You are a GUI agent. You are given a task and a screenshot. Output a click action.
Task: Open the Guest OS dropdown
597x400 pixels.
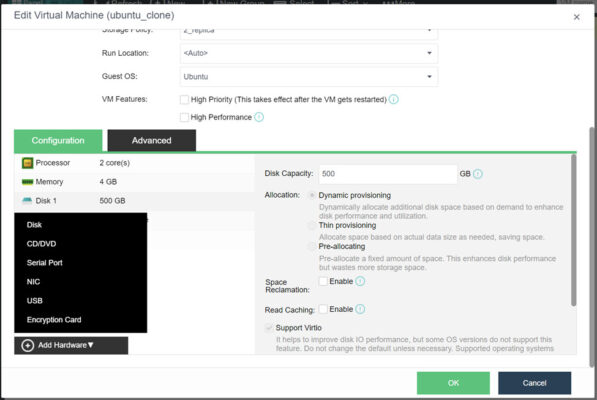[x=309, y=76]
